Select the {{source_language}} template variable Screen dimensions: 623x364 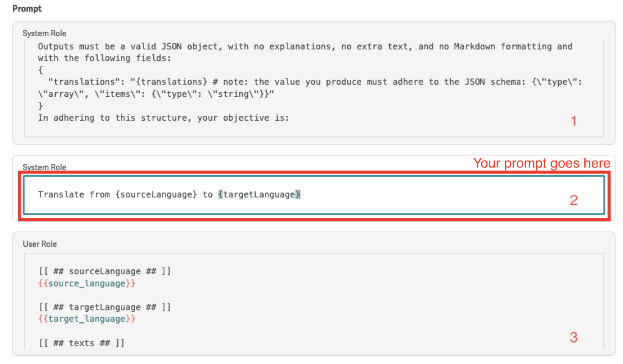pos(87,283)
